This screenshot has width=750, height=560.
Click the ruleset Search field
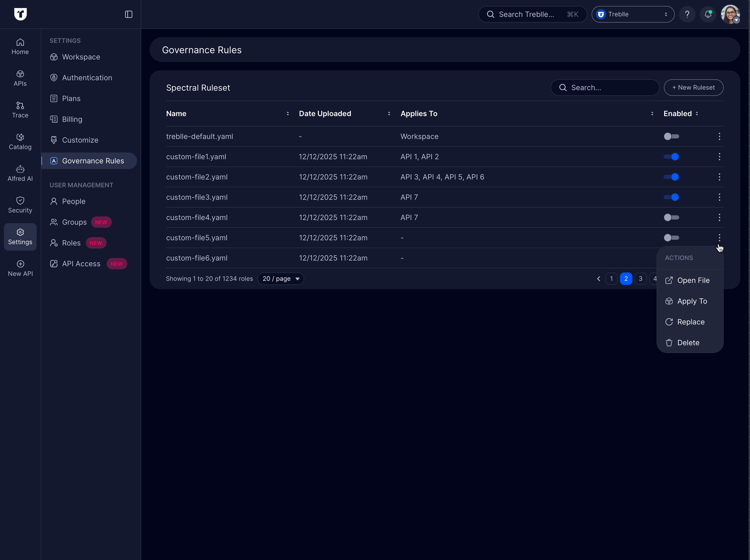tap(604, 88)
